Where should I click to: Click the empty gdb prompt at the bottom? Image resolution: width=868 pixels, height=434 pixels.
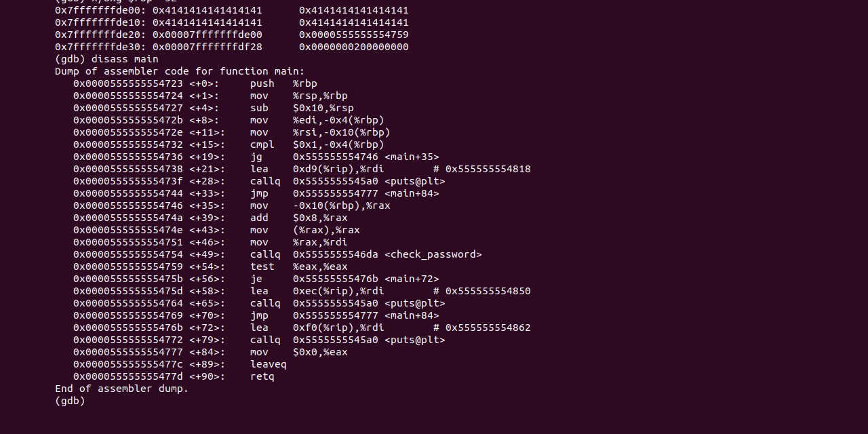coord(71,401)
